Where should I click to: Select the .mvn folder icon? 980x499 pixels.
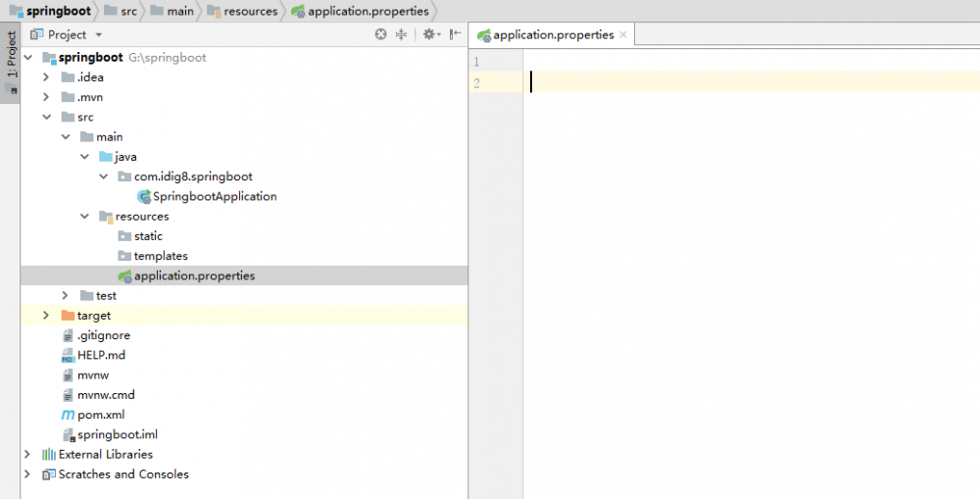[68, 98]
